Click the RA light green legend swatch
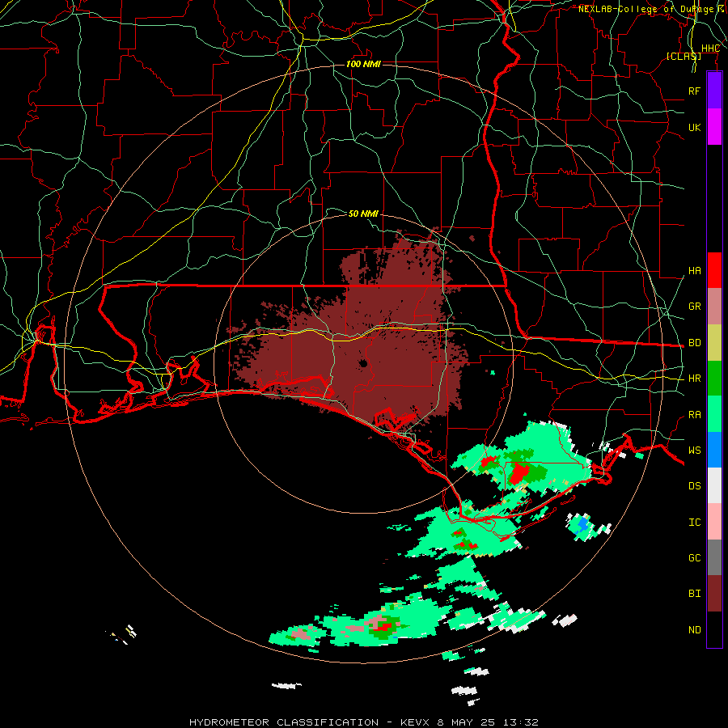Screen dimensions: 728x728 (714, 414)
